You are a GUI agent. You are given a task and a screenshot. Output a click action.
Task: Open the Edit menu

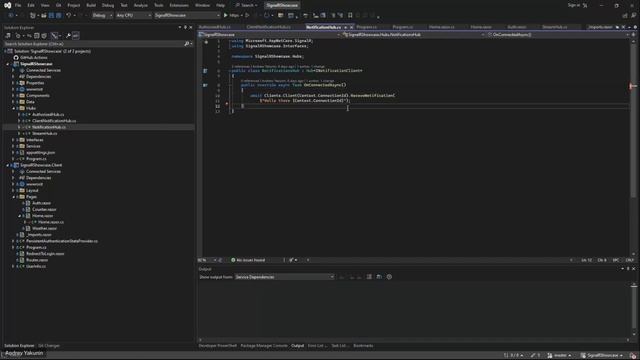31,5
